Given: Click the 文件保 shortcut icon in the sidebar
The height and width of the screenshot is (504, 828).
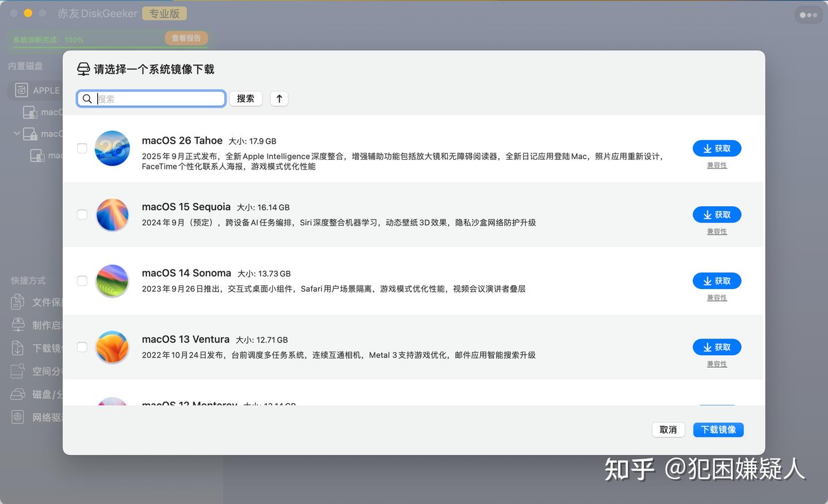Looking at the screenshot, I should coord(18,302).
